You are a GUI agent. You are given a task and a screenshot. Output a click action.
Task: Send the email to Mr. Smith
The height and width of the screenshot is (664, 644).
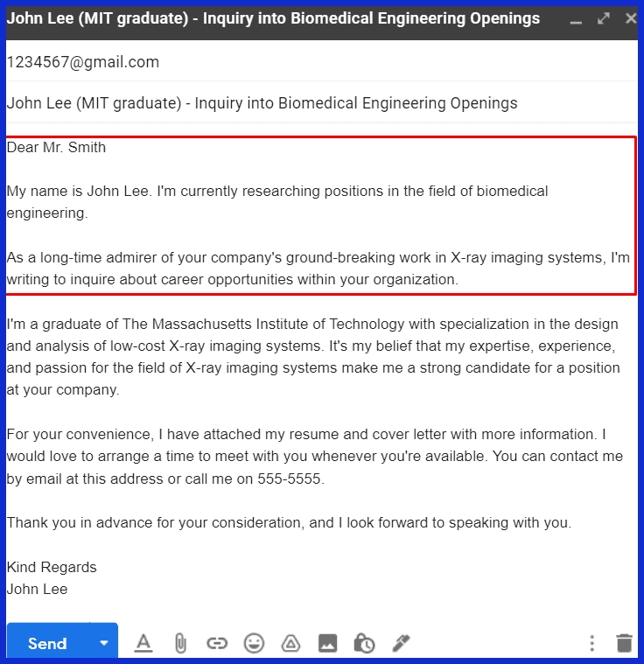(47, 643)
